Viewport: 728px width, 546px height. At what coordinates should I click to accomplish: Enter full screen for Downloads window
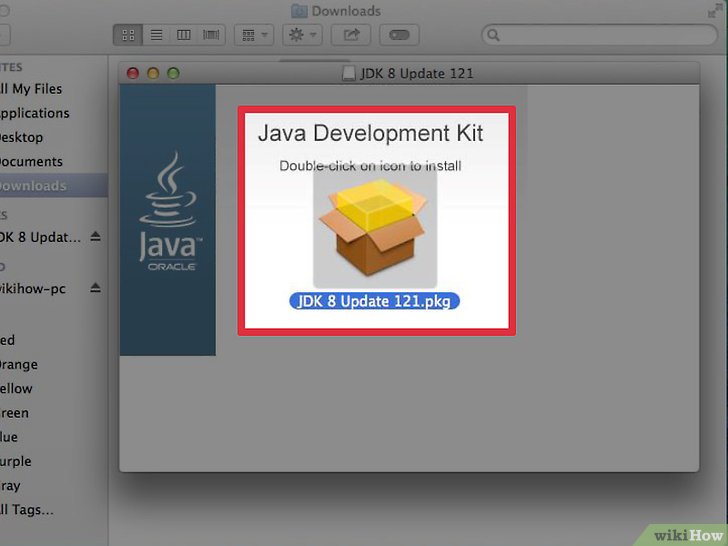click(x=713, y=11)
